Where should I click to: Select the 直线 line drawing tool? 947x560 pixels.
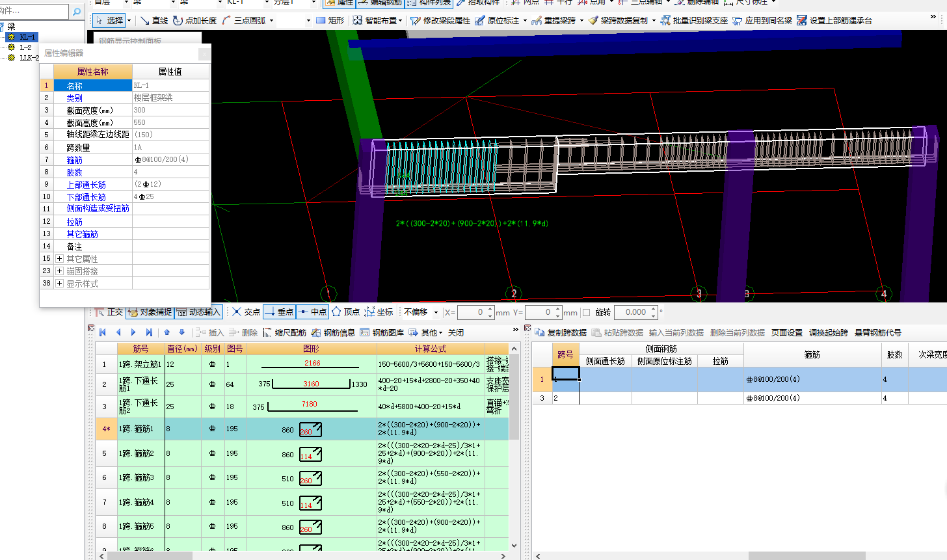154,21
